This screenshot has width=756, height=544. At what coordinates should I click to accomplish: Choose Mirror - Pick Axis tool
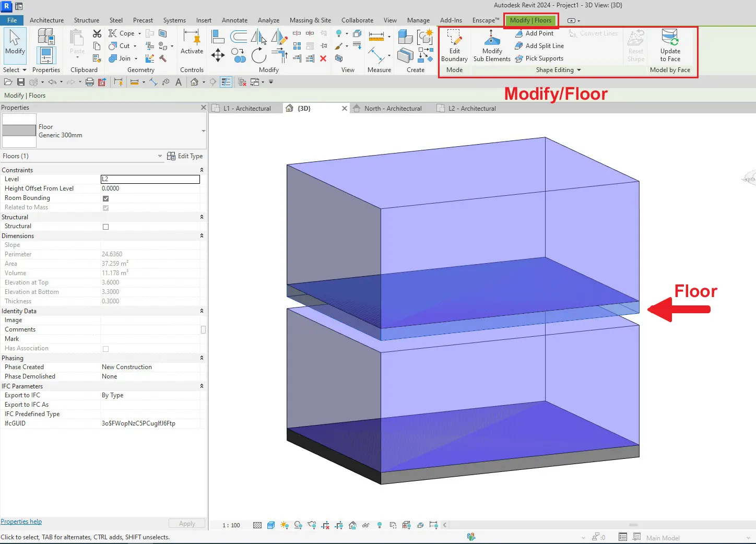click(x=259, y=36)
